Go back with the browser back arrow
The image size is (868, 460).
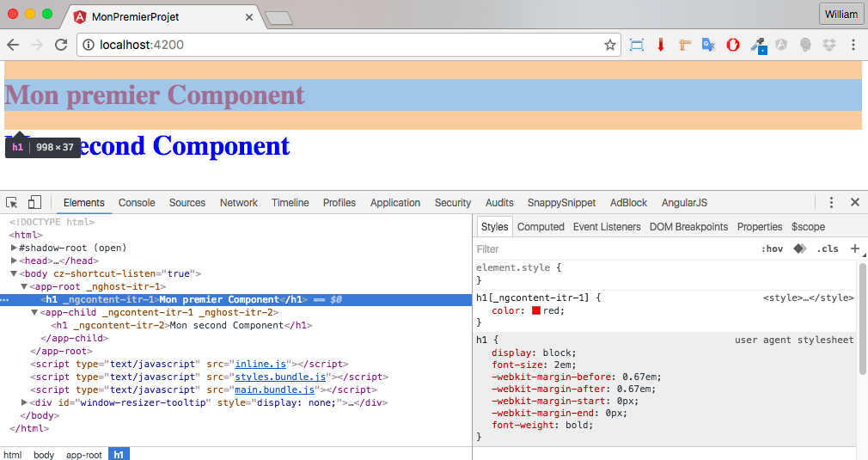tap(13, 45)
